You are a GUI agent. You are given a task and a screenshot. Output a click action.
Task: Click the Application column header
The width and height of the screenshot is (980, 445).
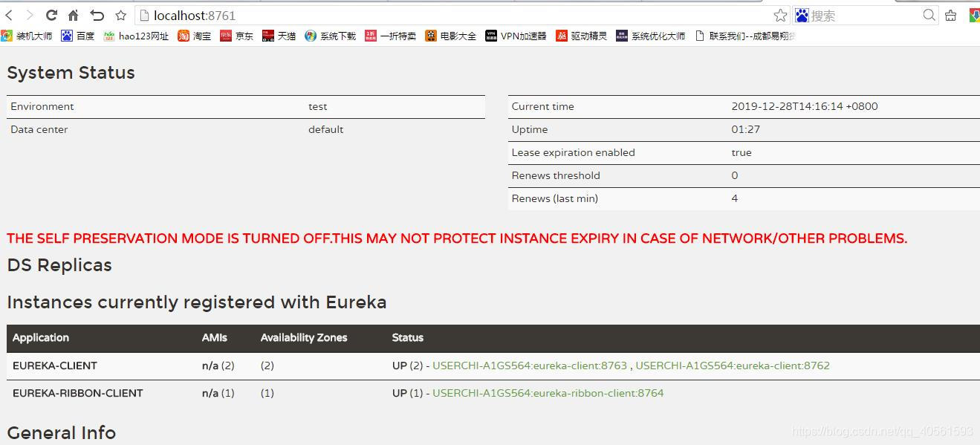point(41,337)
